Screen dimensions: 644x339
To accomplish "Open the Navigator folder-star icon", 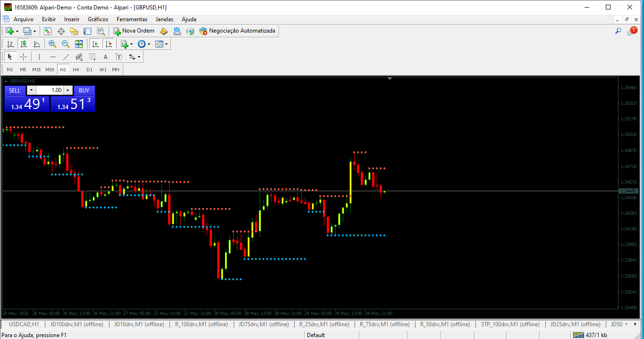I will point(74,31).
